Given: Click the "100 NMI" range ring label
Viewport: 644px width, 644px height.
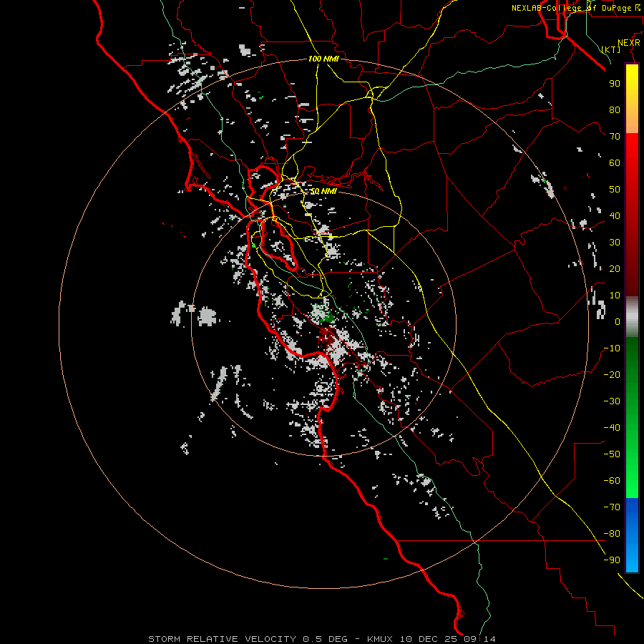Looking at the screenshot, I should [x=323, y=59].
